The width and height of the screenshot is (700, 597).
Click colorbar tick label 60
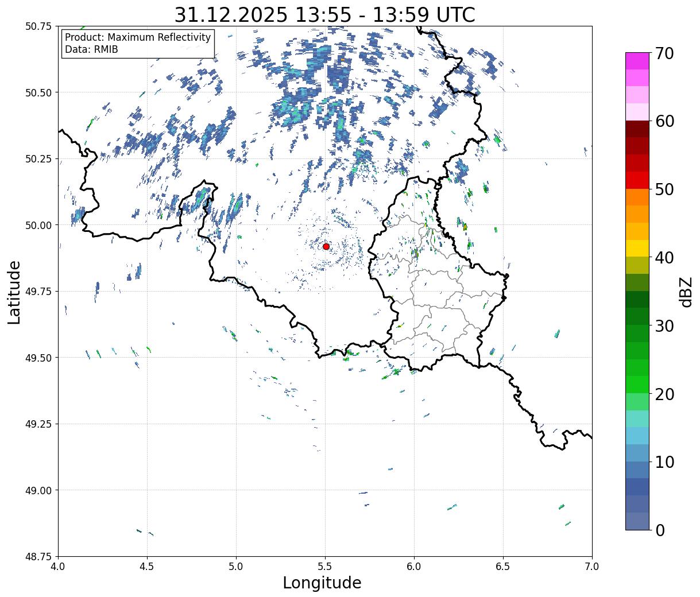[x=664, y=121]
